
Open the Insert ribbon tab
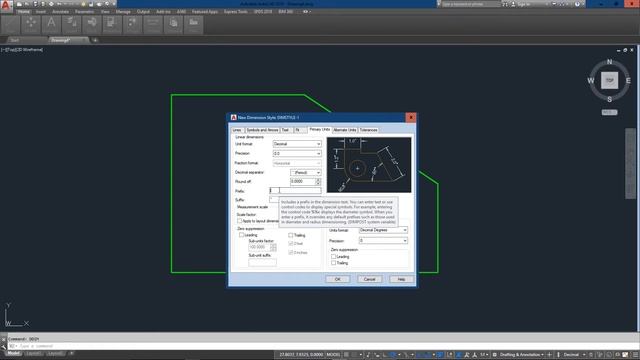pyautogui.click(x=41, y=12)
